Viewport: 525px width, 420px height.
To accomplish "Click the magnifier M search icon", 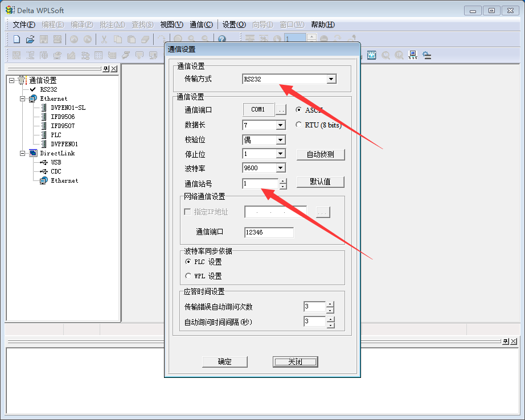I will pyautogui.click(x=385, y=55).
